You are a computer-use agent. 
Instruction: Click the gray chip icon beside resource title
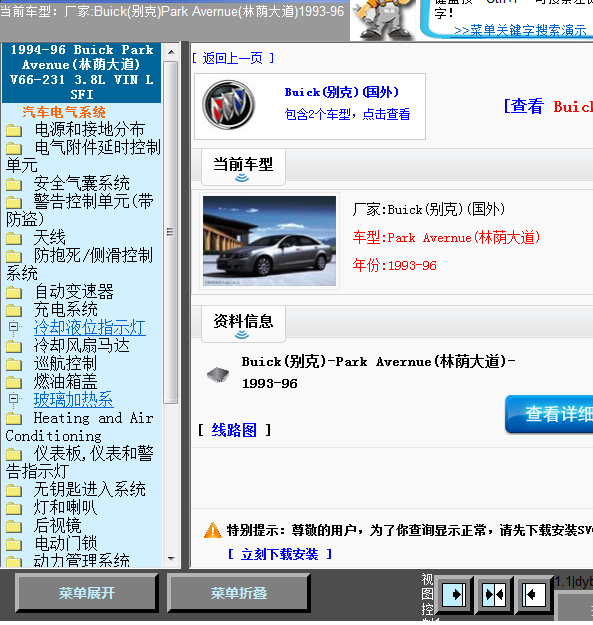coord(218,374)
